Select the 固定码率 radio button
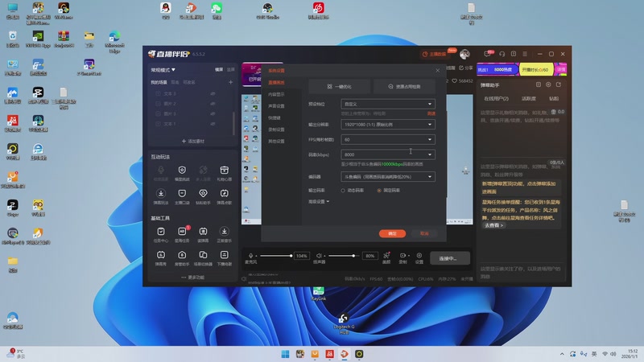Screen dimensions: 644x362 tap(379, 191)
